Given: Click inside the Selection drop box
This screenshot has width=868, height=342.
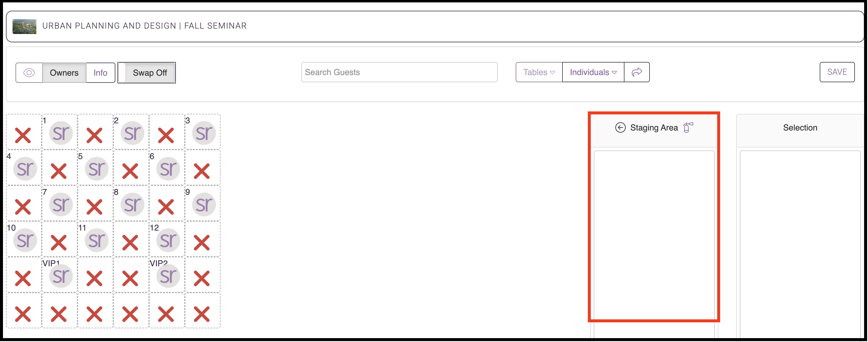Looking at the screenshot, I should [800, 244].
